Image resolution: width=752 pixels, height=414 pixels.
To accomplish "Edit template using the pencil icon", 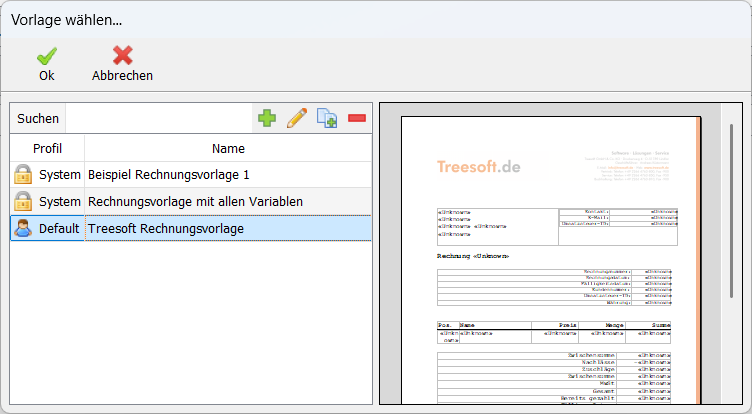I will (x=297, y=118).
